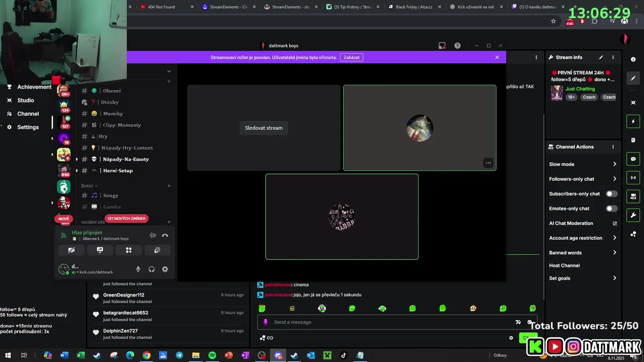Open Discord help question mark icon
This screenshot has width=644, height=362.
pos(457,45)
